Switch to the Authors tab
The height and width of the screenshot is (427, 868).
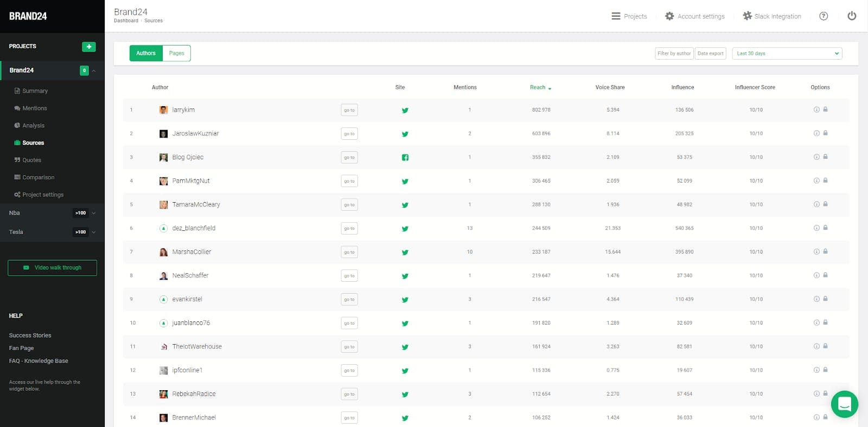146,53
